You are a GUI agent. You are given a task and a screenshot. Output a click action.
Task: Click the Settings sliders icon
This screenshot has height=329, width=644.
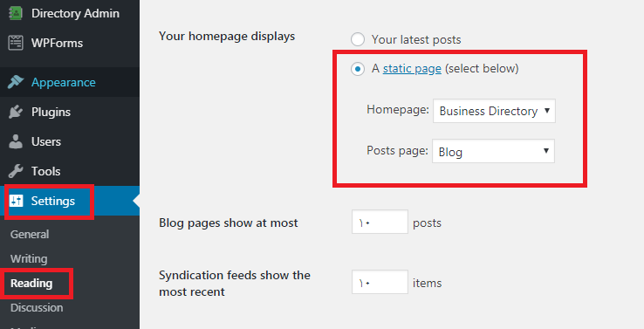point(16,201)
